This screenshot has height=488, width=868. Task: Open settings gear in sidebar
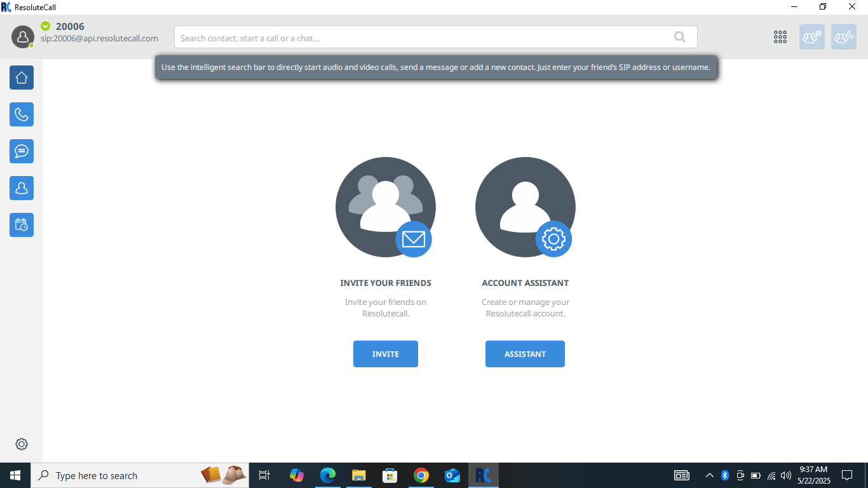click(x=22, y=444)
